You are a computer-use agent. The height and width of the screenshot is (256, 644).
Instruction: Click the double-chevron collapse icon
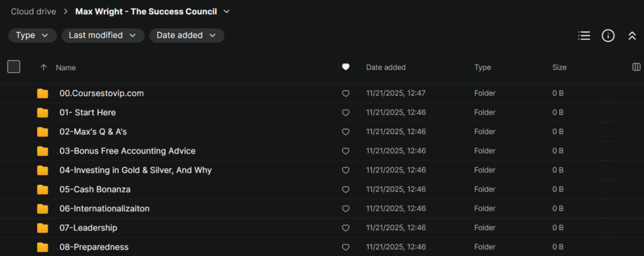click(632, 36)
